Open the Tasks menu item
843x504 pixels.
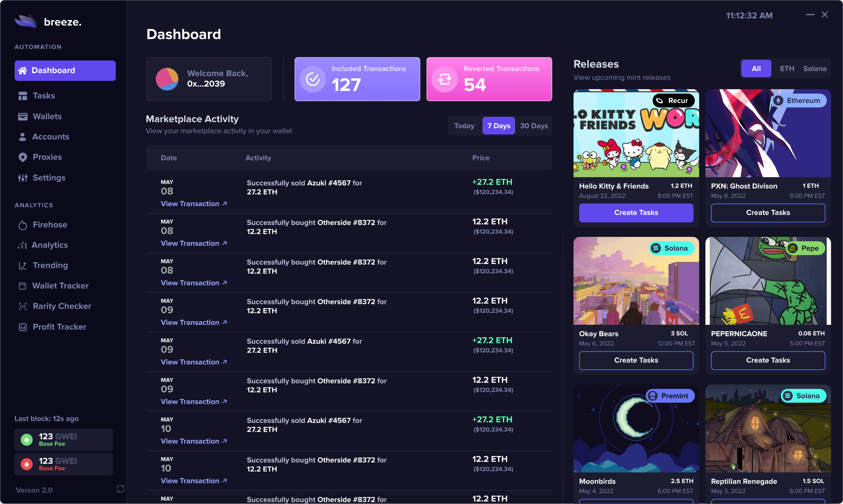click(x=44, y=96)
